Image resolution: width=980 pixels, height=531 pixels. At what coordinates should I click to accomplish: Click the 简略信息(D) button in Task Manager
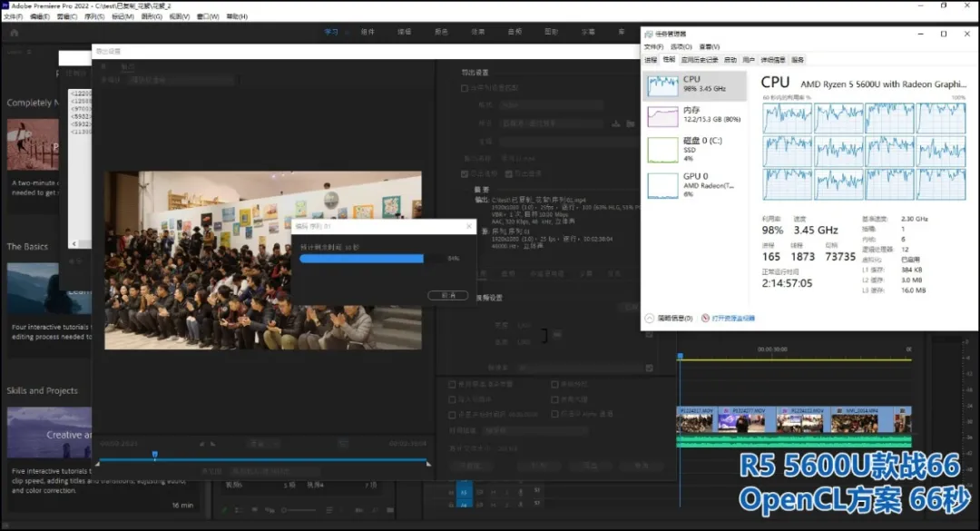(x=675, y=319)
